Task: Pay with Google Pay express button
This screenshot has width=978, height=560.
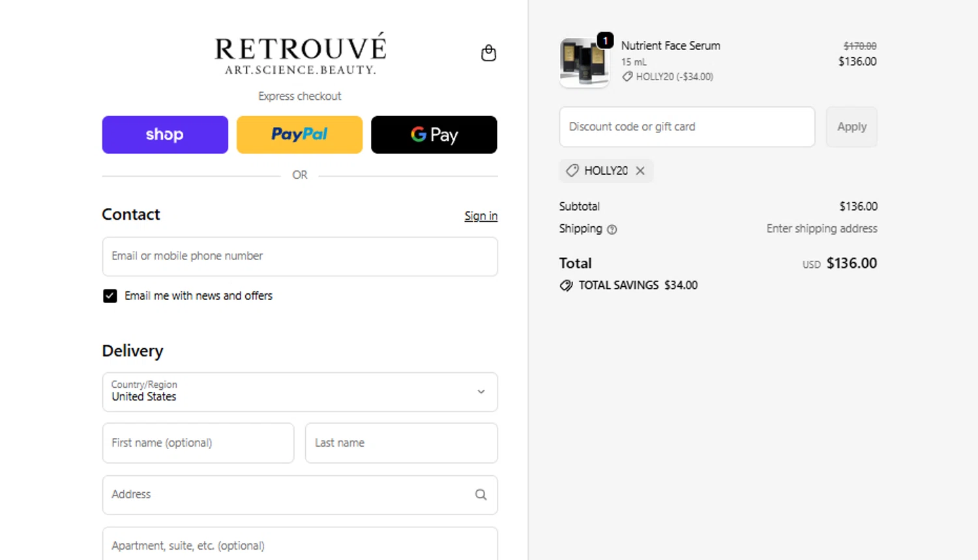Action: point(434,135)
